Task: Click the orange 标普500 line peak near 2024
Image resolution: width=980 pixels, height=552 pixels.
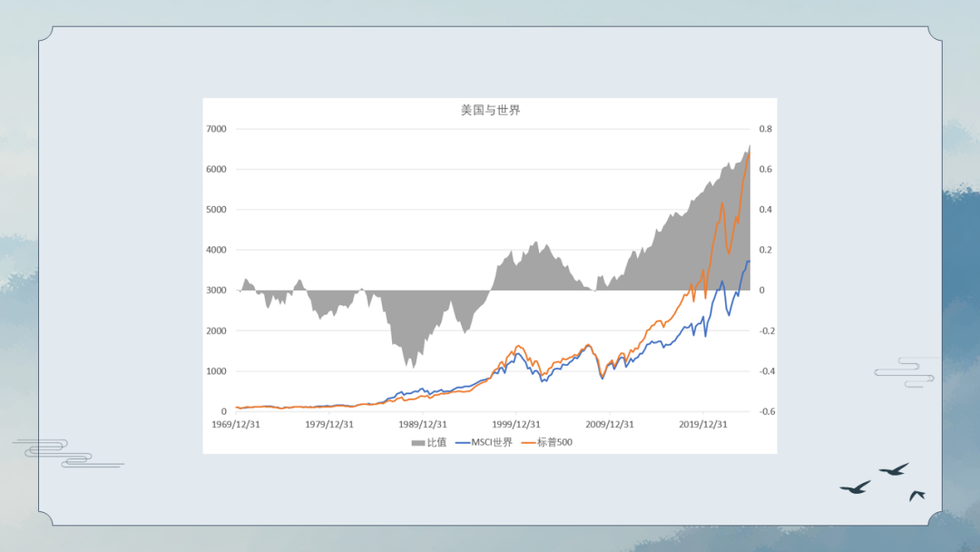Action: pos(749,153)
